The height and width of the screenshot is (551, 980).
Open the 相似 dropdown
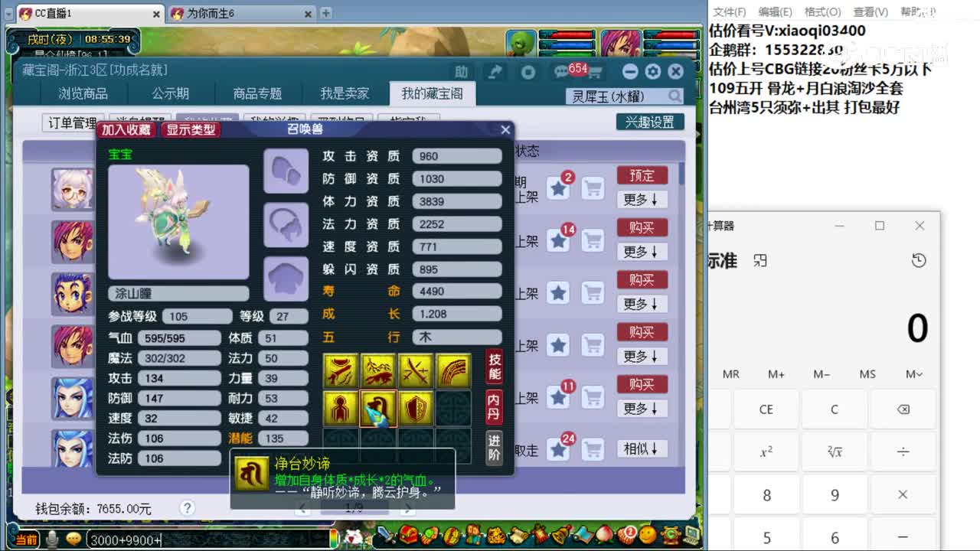tap(642, 448)
